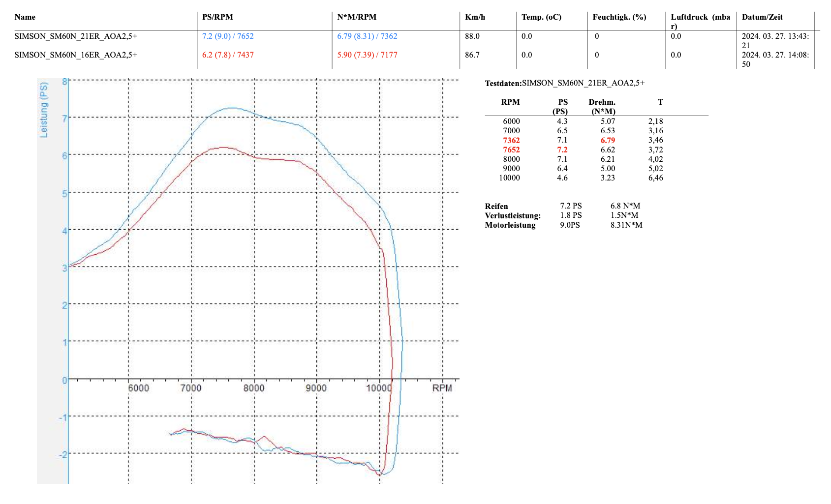The width and height of the screenshot is (831, 504).
Task: Select SIMSON_SM60N_21ER_AOA2,5+ in the Name column
Action: [76, 36]
